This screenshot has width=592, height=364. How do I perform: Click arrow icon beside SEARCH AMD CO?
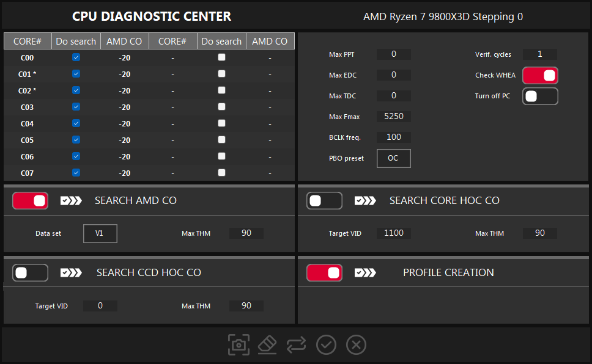tap(71, 201)
